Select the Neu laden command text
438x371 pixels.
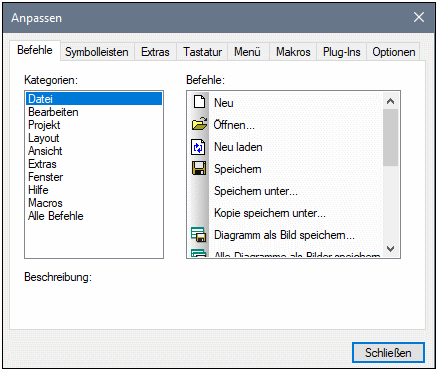coord(238,147)
